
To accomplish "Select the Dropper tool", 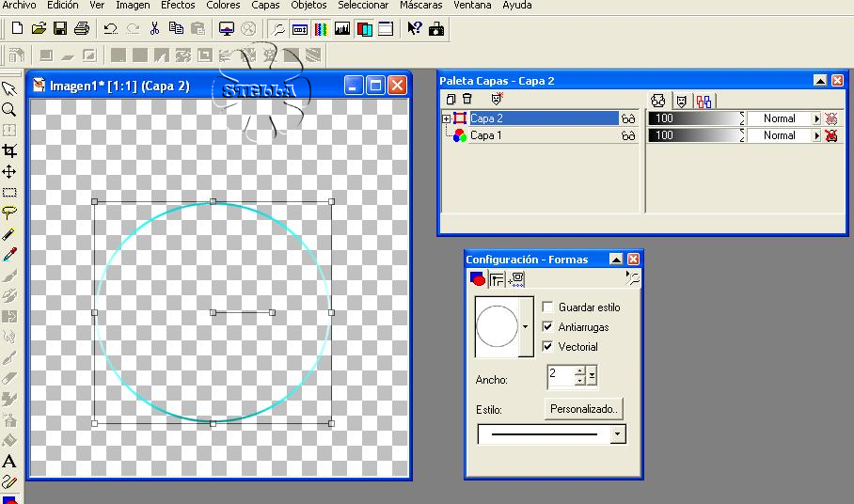I will pyautogui.click(x=9, y=254).
